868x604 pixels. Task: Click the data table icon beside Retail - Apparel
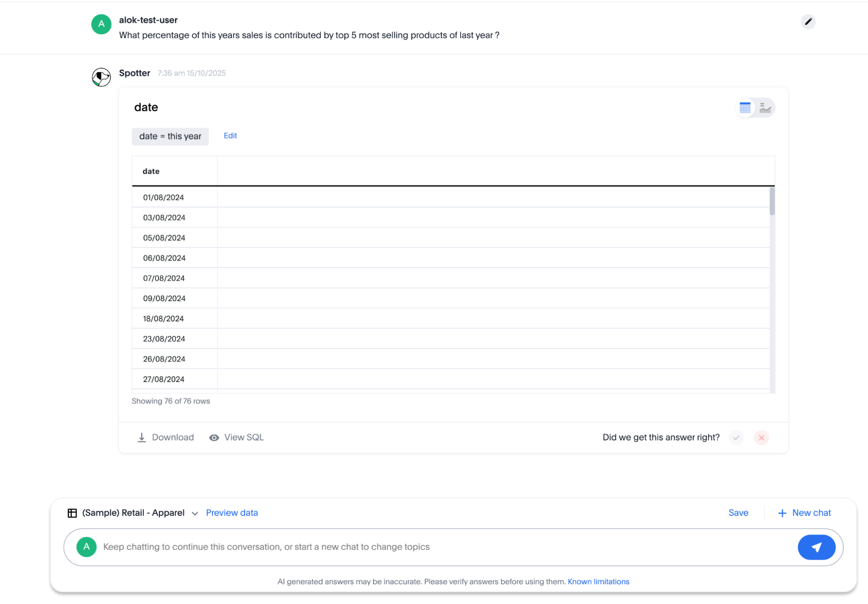pos(72,513)
